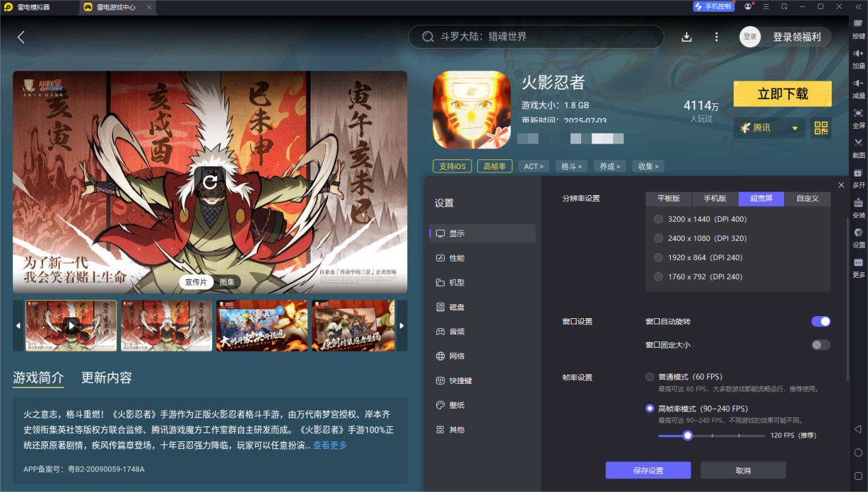The height and width of the screenshot is (492, 868).
Task: Open the 按键 keyboard mapping tool
Action: pos(858,27)
